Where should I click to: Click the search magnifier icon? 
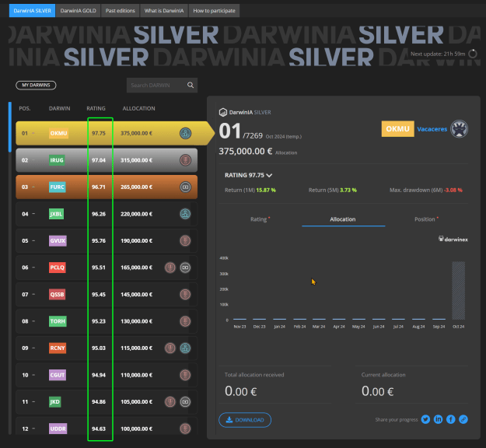point(191,86)
